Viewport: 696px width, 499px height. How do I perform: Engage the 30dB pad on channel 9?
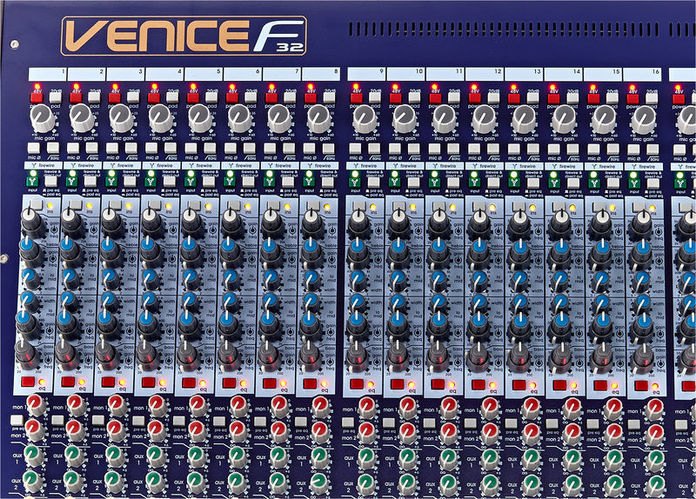[375, 97]
